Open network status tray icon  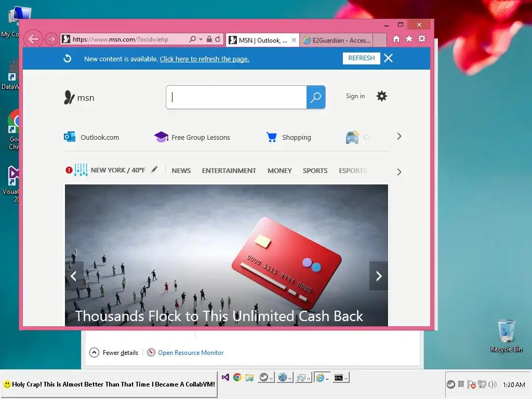click(482, 384)
